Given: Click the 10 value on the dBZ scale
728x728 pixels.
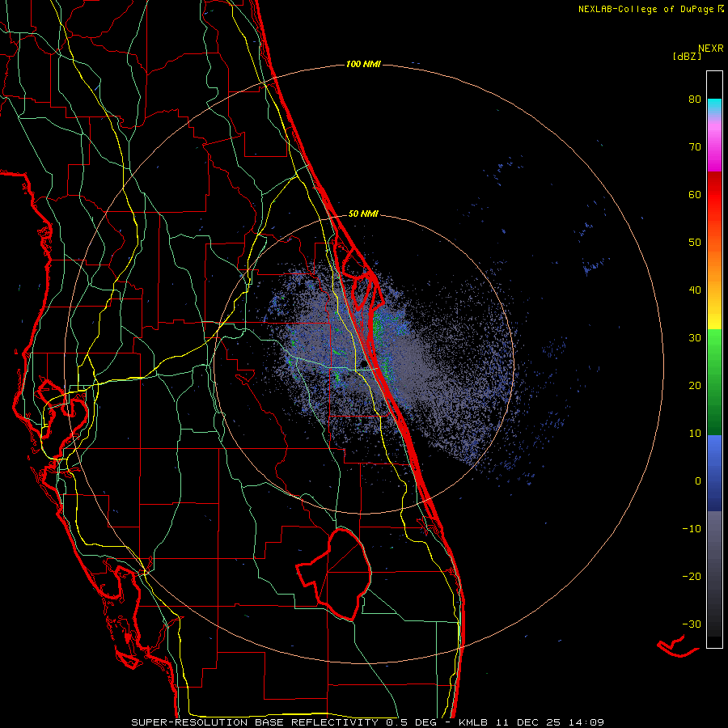Looking at the screenshot, I should point(695,434).
